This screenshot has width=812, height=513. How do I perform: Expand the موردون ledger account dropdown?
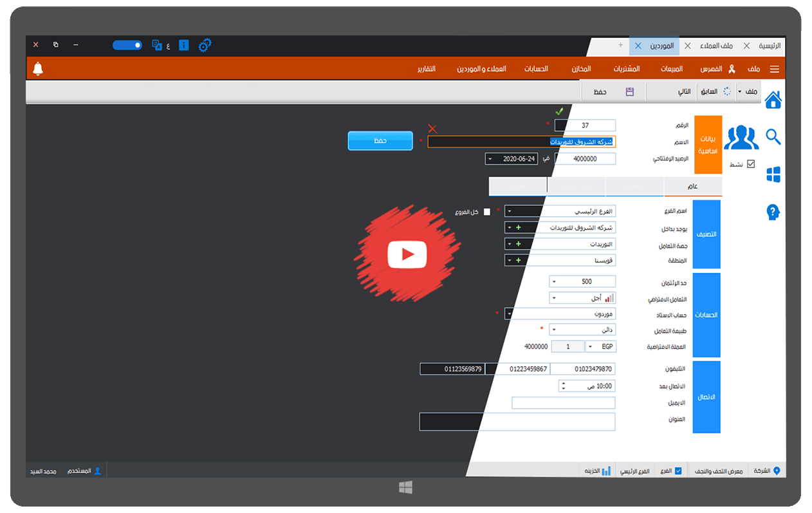509,313
